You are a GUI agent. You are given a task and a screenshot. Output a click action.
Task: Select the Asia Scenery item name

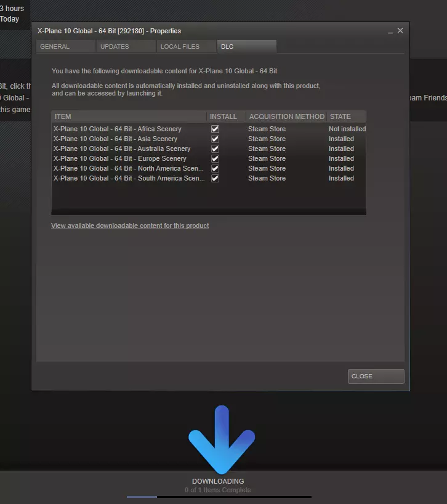click(115, 139)
